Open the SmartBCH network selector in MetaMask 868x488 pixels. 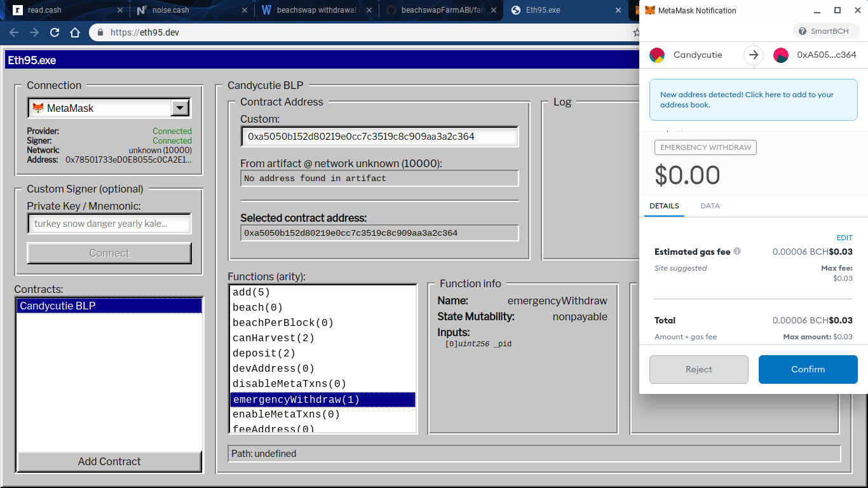tap(826, 31)
